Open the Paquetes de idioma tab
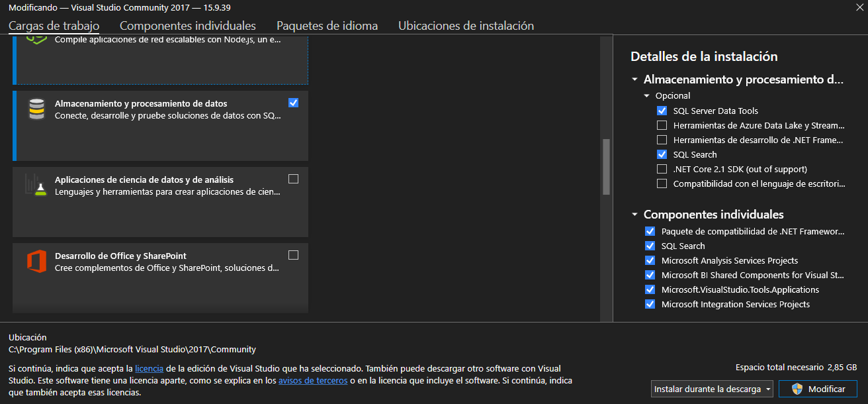Image resolution: width=868 pixels, height=404 pixels. tap(327, 26)
